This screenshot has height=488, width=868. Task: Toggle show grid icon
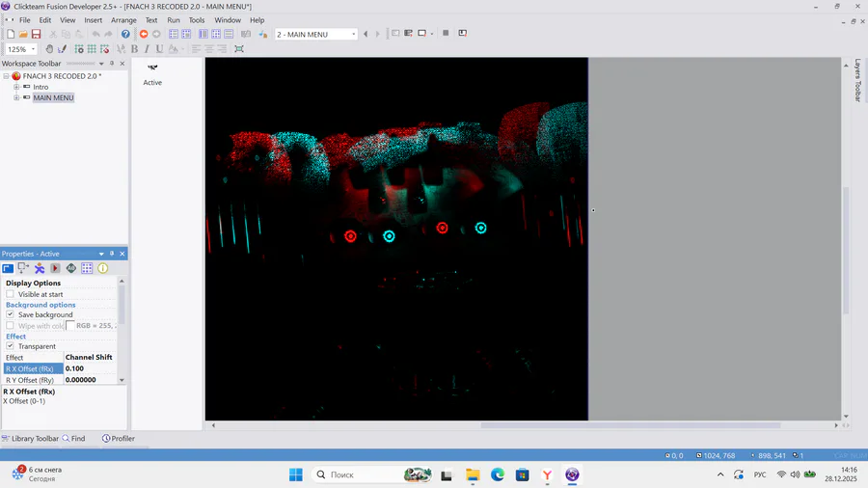[92, 49]
